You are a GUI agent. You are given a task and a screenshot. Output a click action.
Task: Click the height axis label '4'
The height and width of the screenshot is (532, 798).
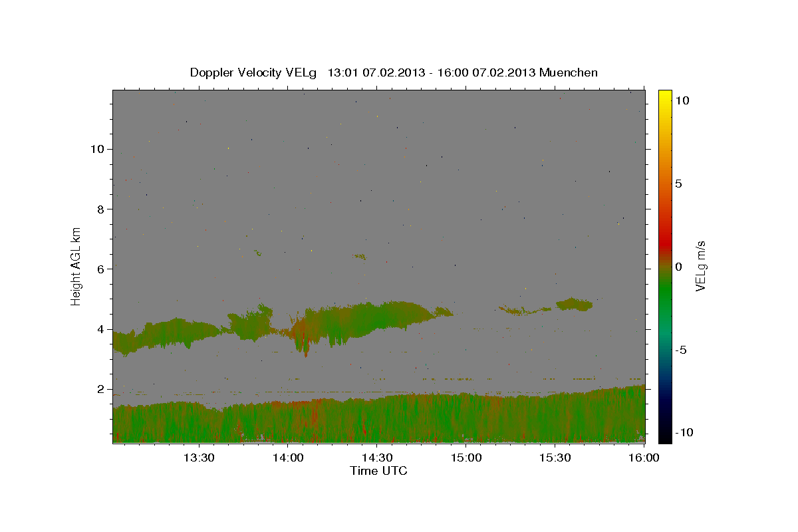tap(99, 329)
